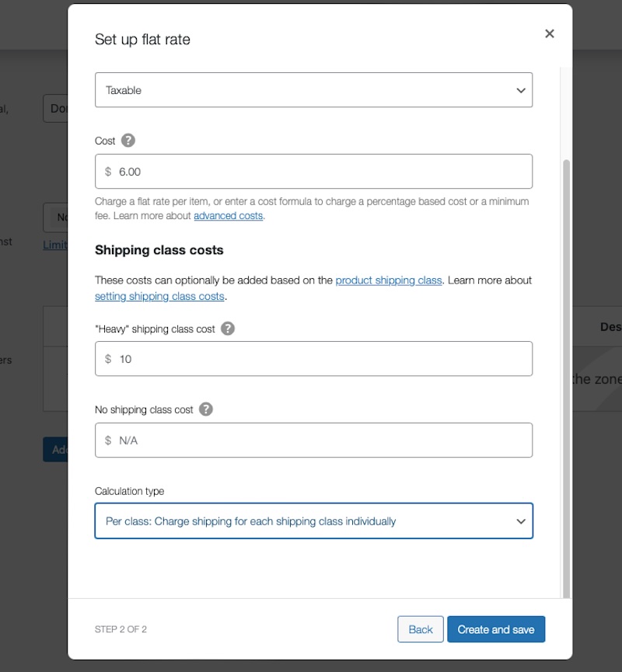Click the STEP 2 OF 2 label

point(121,629)
